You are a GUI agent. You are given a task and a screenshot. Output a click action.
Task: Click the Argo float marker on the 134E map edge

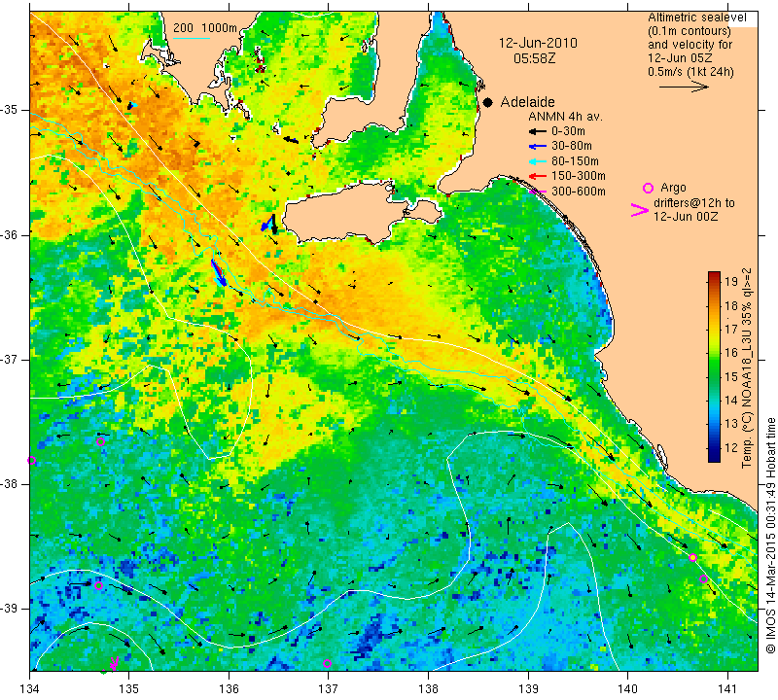tap(31, 461)
